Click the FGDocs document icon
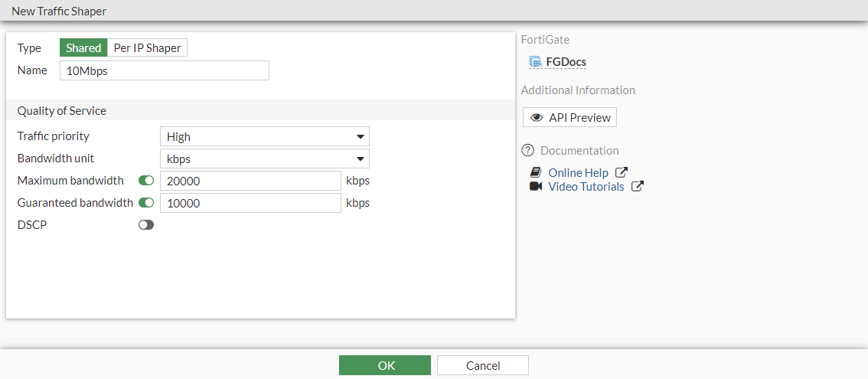Viewport: 868px width, 379px height. (536, 62)
